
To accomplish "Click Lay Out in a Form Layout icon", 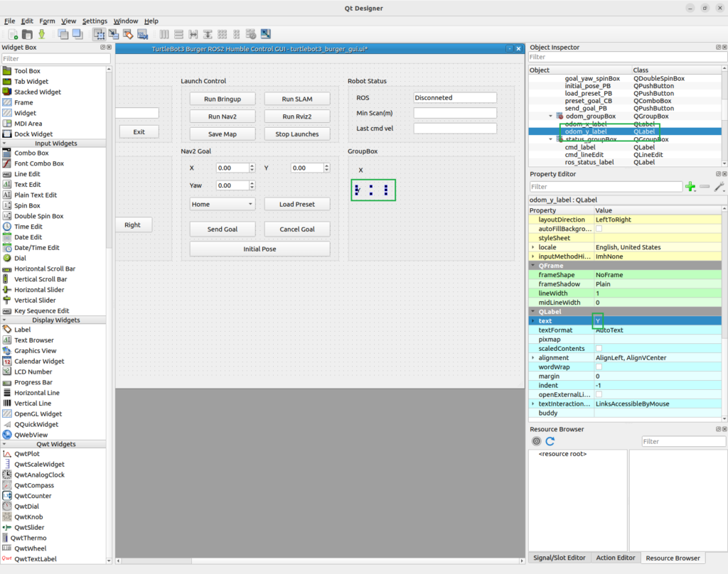I will click(x=237, y=34).
